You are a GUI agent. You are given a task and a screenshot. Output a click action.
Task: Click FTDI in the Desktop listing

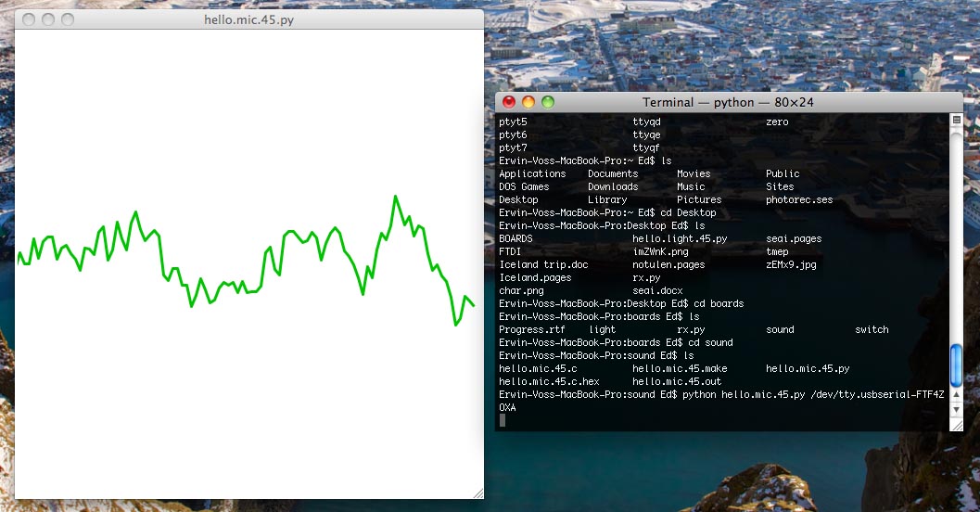point(510,252)
